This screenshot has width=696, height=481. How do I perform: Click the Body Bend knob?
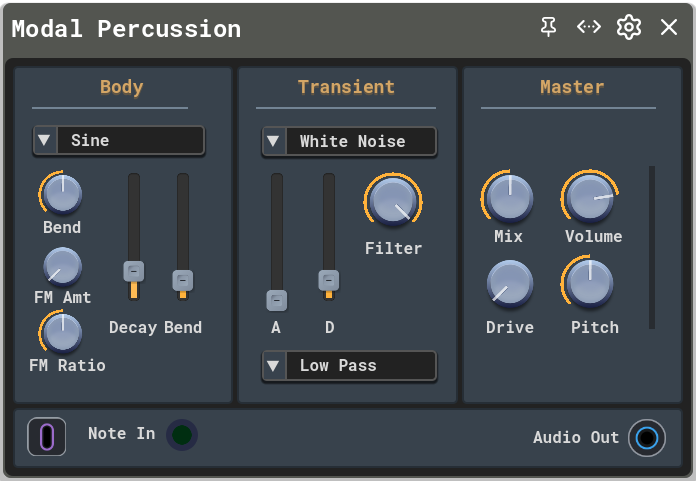(62, 193)
